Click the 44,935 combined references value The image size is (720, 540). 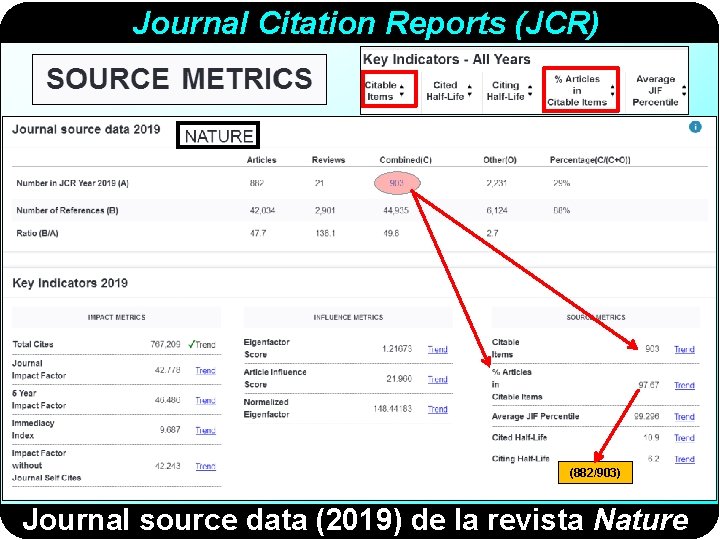396,210
